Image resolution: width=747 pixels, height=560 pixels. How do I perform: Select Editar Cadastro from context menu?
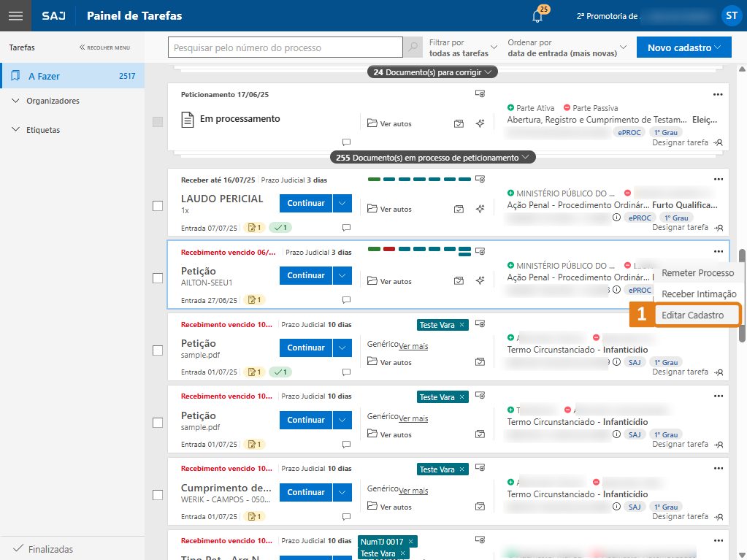[691, 315]
